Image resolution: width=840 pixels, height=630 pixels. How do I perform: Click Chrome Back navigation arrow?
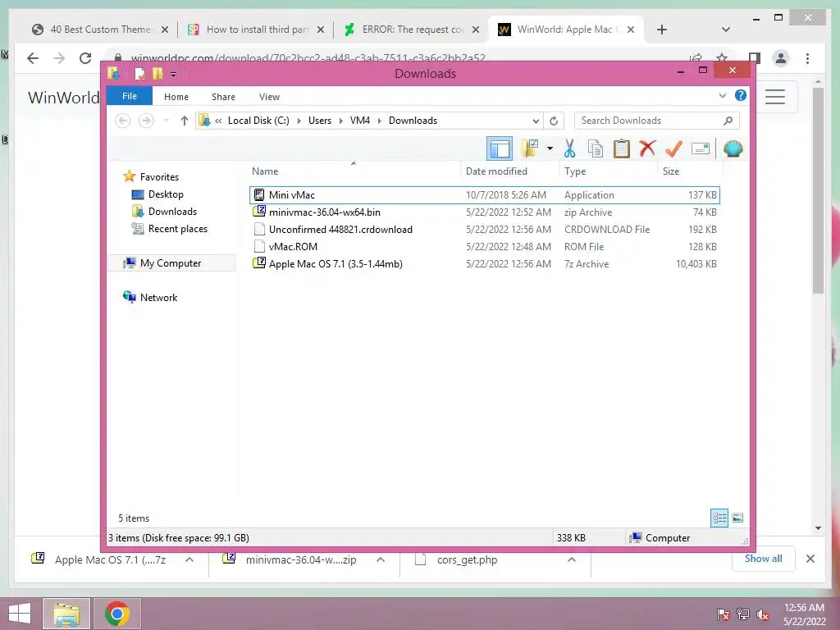(x=33, y=58)
